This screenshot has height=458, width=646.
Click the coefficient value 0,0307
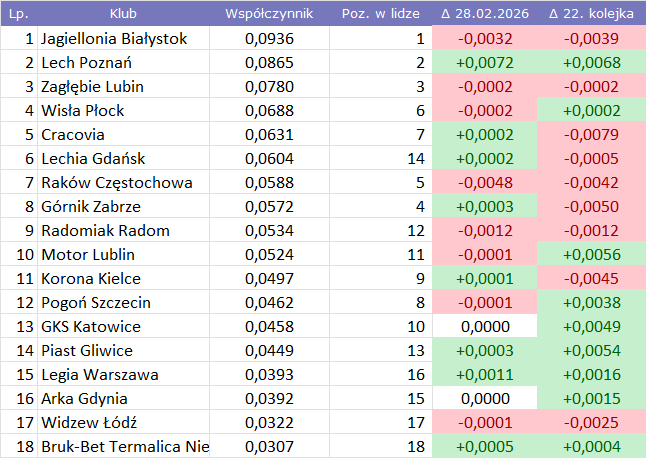pos(269,447)
